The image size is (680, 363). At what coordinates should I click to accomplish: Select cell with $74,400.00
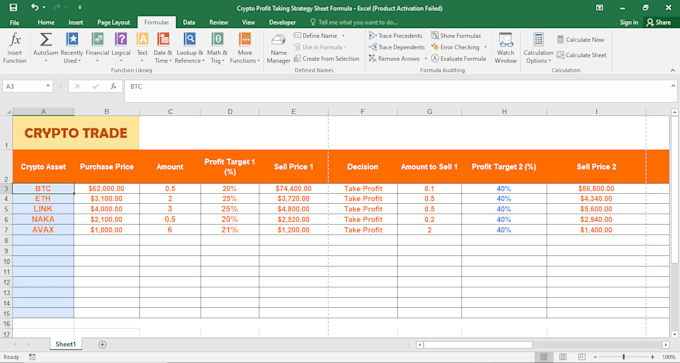click(294, 189)
